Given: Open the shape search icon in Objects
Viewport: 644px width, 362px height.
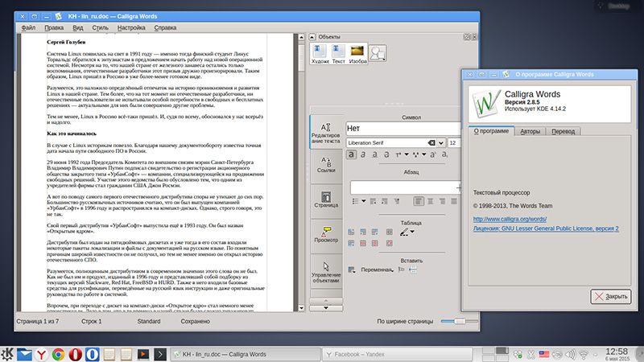Looking at the screenshot, I should click(378, 53).
